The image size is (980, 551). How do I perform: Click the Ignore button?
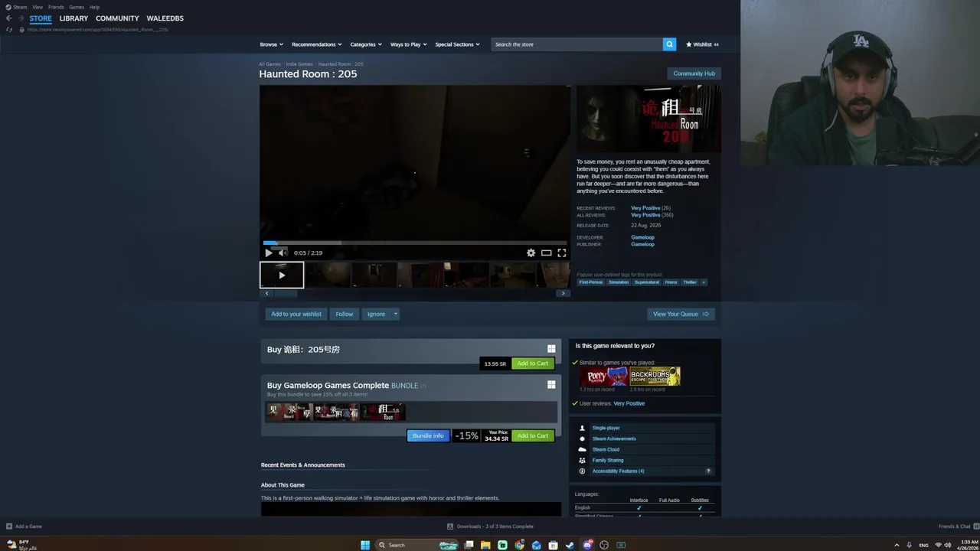tap(376, 314)
